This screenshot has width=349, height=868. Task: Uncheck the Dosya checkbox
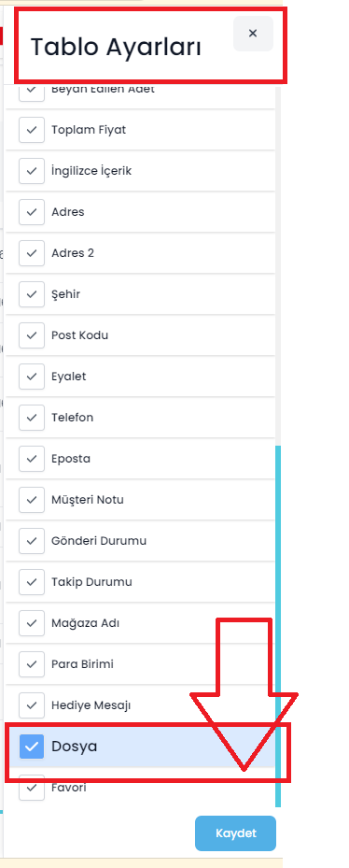click(32, 747)
